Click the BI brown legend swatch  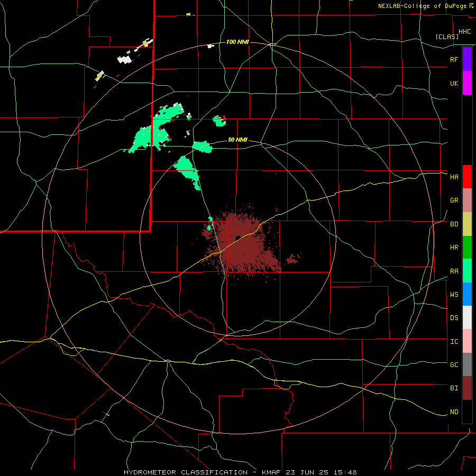click(467, 388)
